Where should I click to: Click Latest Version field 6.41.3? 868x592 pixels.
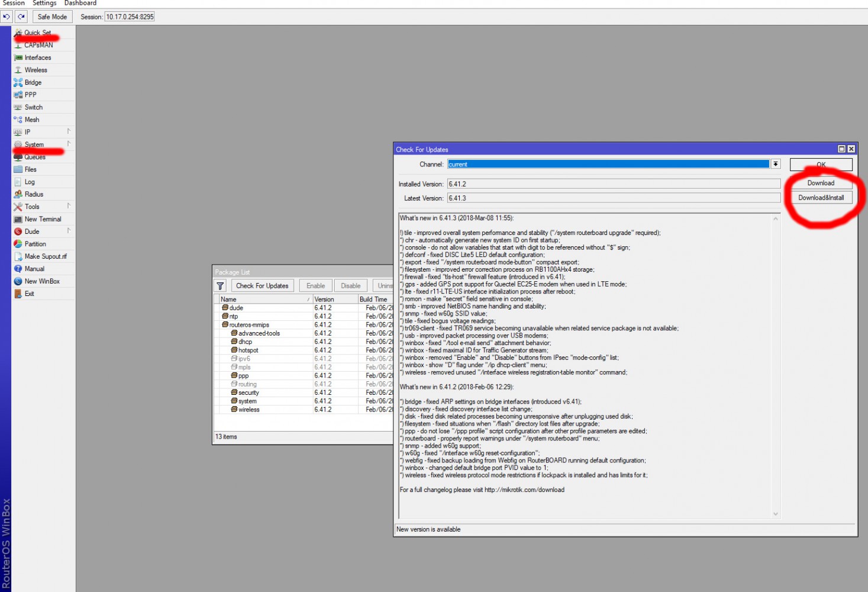click(614, 198)
